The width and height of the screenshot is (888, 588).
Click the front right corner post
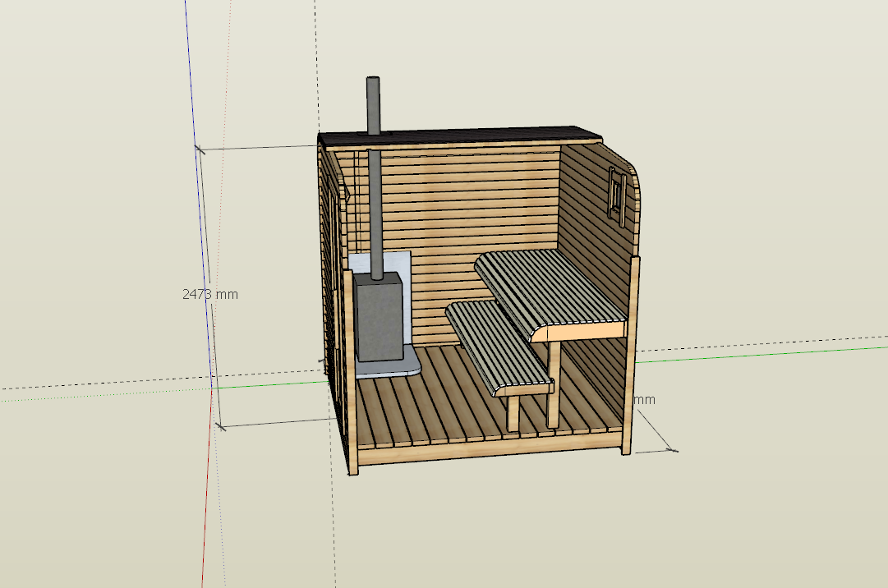(631, 361)
